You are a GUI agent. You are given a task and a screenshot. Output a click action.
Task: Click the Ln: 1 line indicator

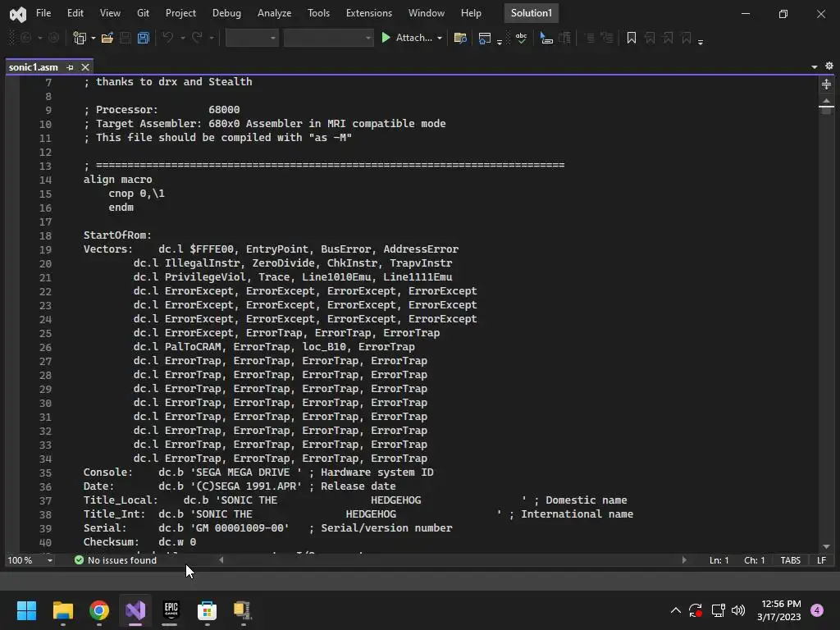(x=719, y=560)
